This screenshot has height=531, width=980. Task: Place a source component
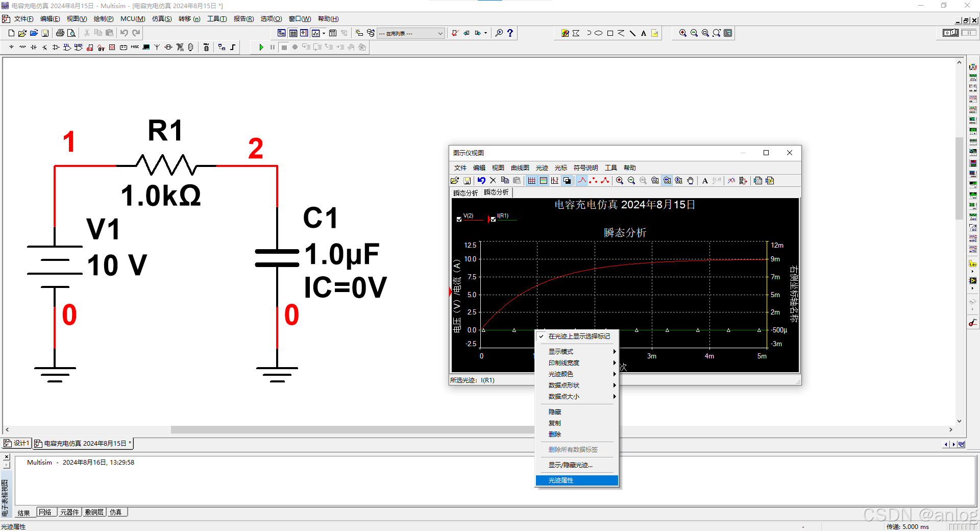pos(11,47)
